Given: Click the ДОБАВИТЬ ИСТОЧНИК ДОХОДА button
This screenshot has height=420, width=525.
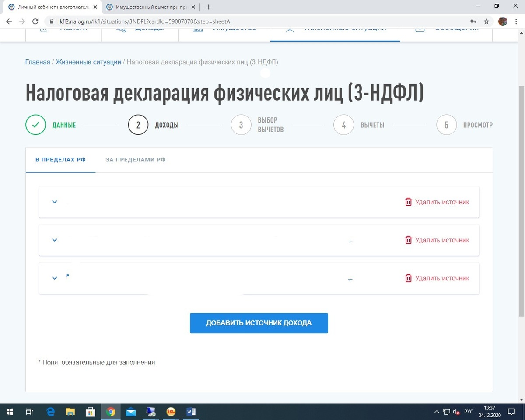Looking at the screenshot, I should [259, 323].
